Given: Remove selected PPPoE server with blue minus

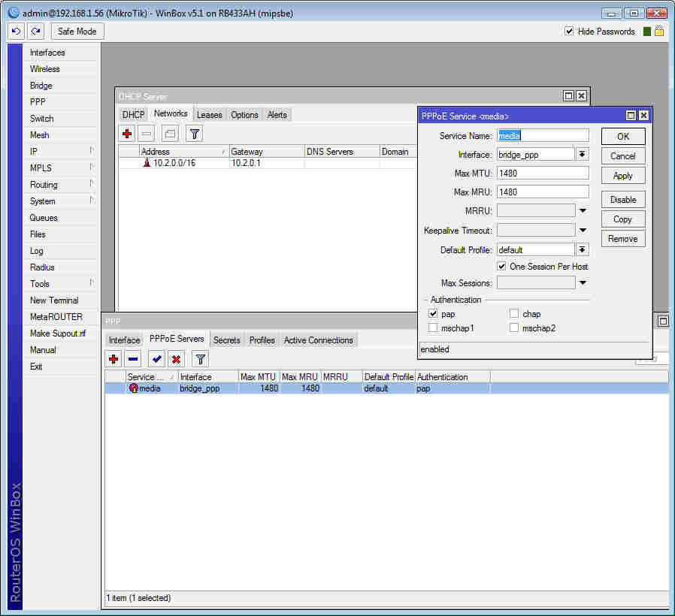Looking at the screenshot, I should coord(133,359).
